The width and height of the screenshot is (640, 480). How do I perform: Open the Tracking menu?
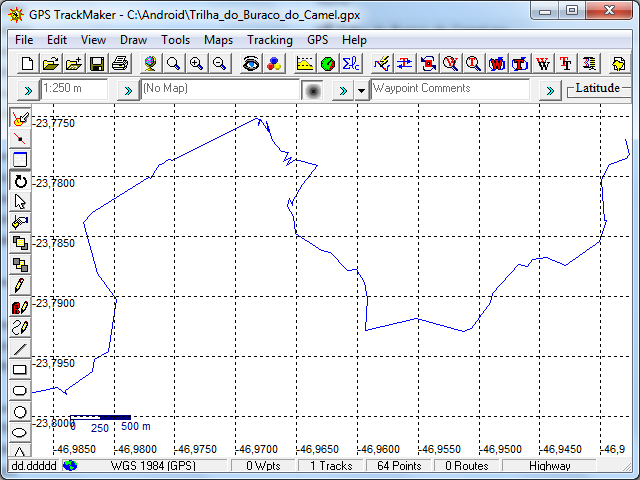270,40
